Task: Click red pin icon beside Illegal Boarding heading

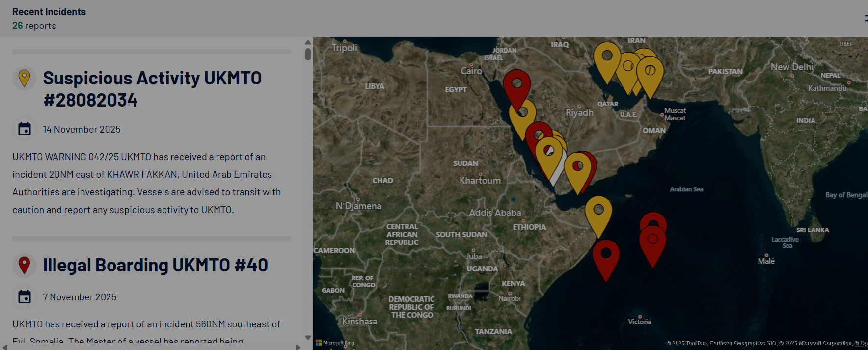Action: [24, 265]
